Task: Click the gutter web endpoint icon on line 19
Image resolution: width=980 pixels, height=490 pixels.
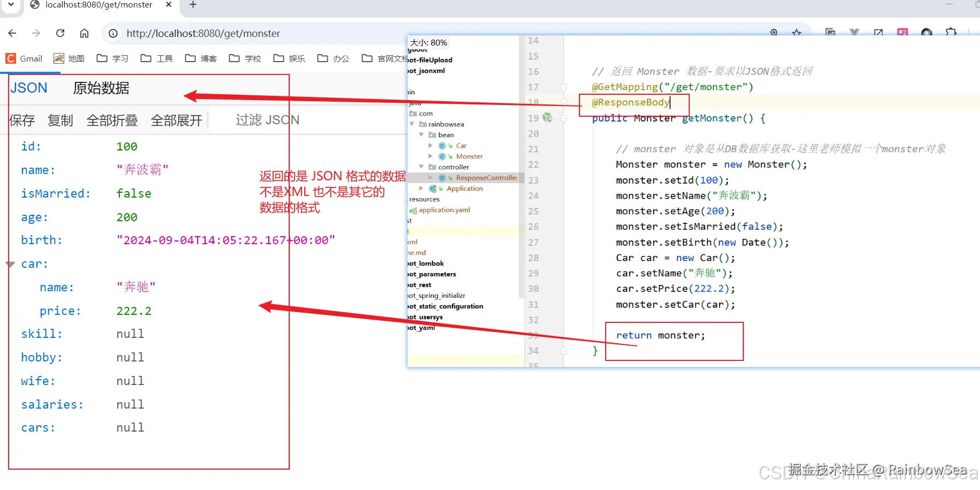Action: (x=547, y=118)
